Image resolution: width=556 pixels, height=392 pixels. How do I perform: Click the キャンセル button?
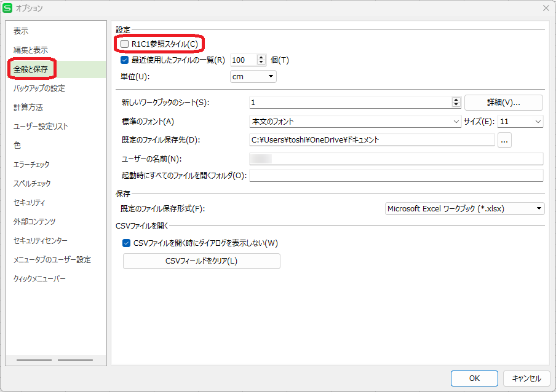526,378
